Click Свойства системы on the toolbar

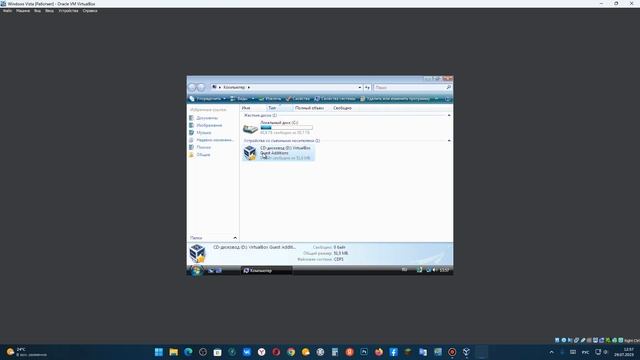click(335, 99)
